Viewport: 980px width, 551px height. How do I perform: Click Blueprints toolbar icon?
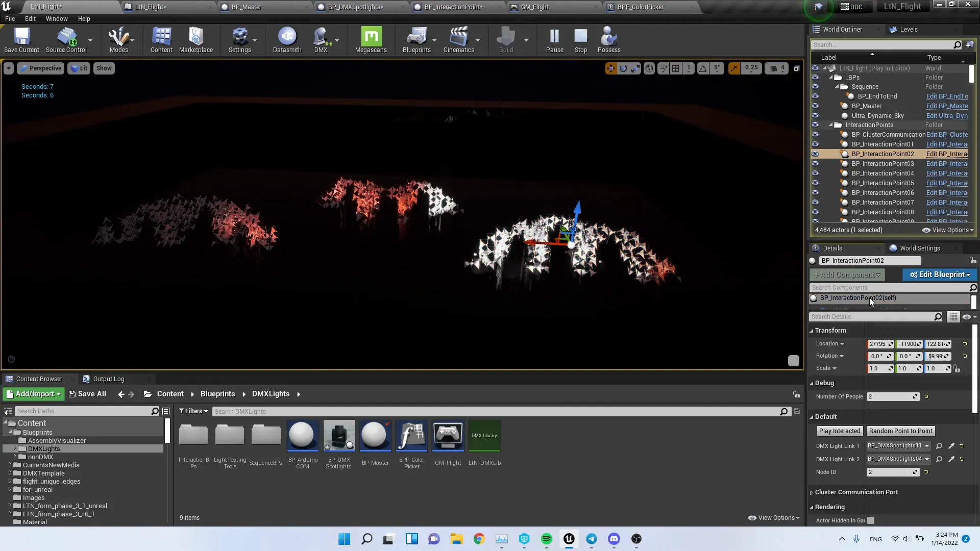click(416, 40)
